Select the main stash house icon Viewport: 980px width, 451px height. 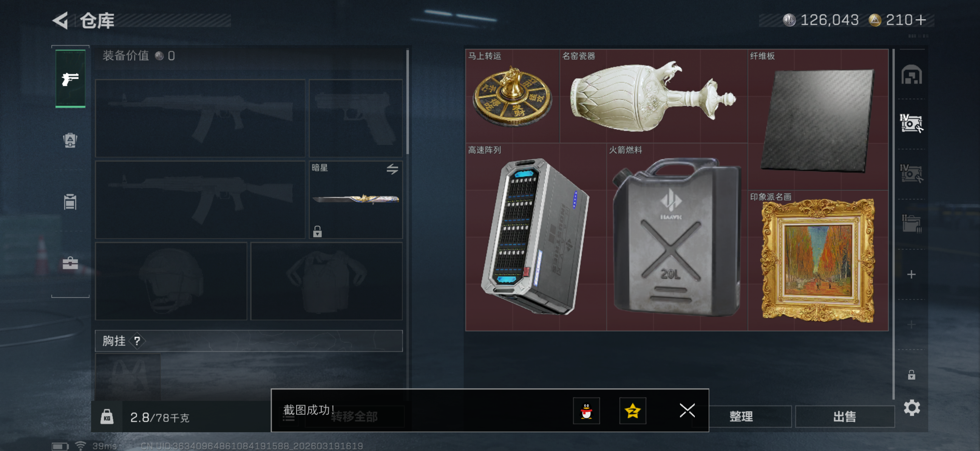click(911, 74)
